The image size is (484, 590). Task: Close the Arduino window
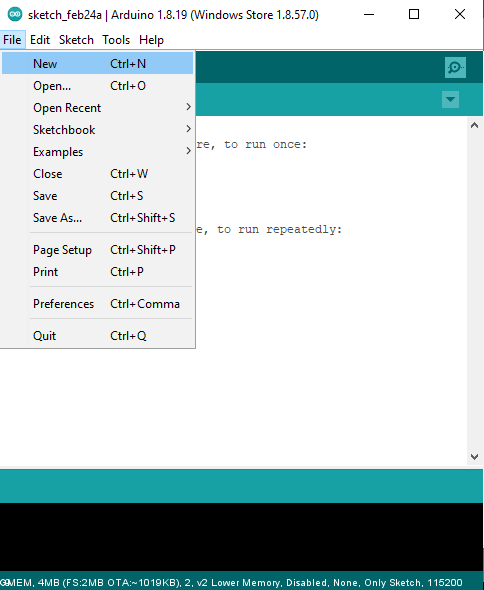tap(460, 15)
